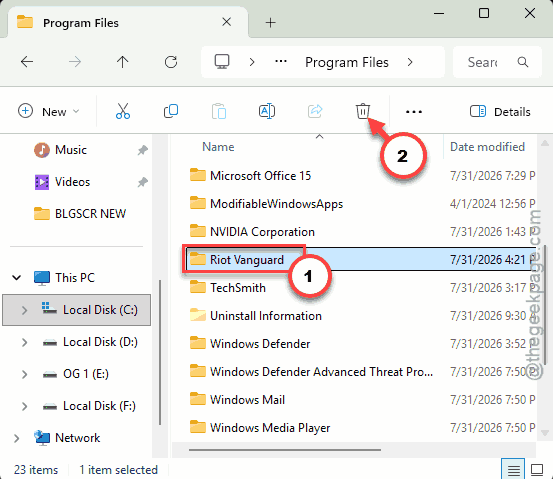The image size is (553, 479).
Task: Expand OG 1 (E:) tree node
Action: click(x=24, y=374)
